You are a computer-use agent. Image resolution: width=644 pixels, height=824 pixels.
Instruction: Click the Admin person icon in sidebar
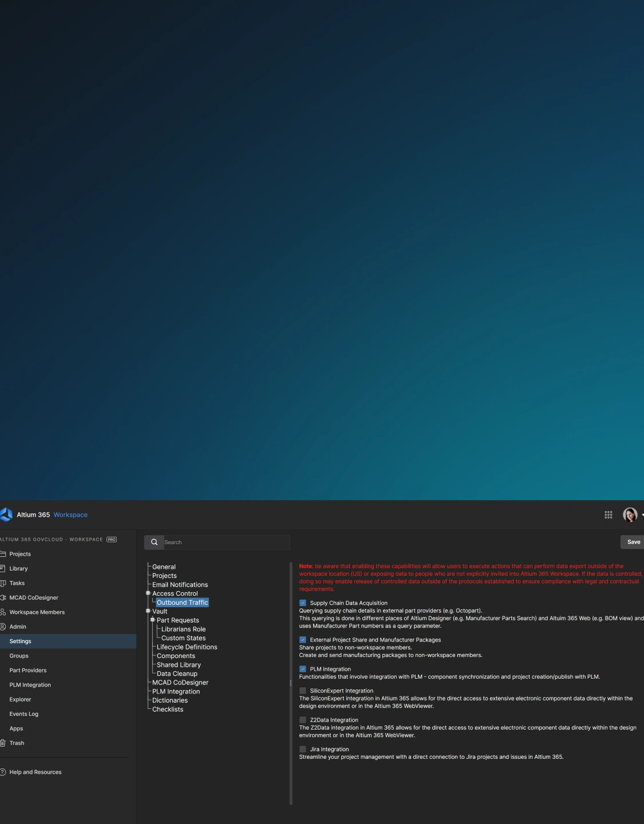tap(3, 627)
